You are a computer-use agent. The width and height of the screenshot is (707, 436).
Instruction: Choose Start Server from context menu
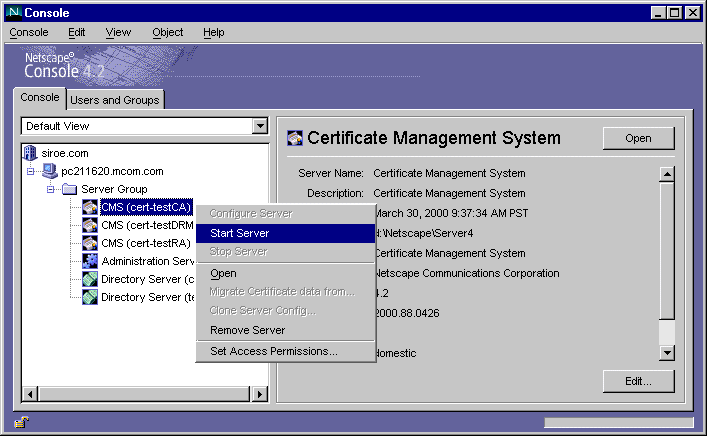pyautogui.click(x=239, y=233)
